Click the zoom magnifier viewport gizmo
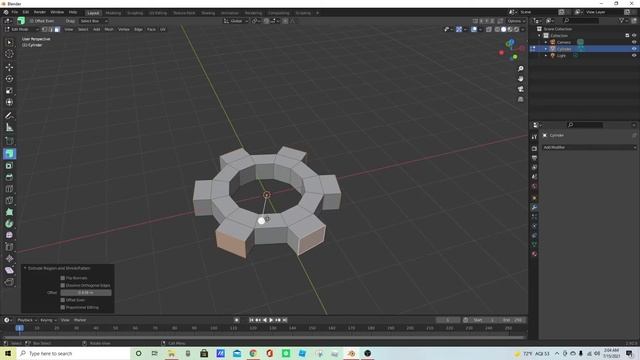 click(520, 69)
